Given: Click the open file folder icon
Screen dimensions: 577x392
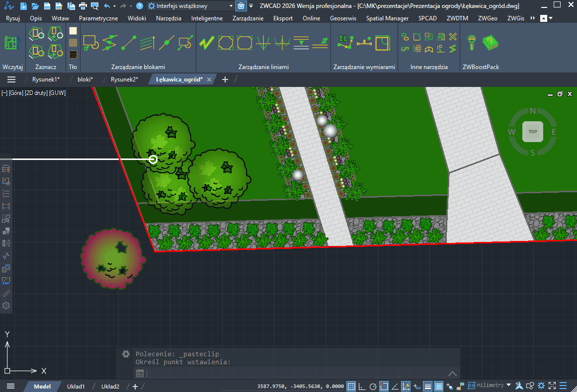Looking at the screenshot, I should coord(35,6).
